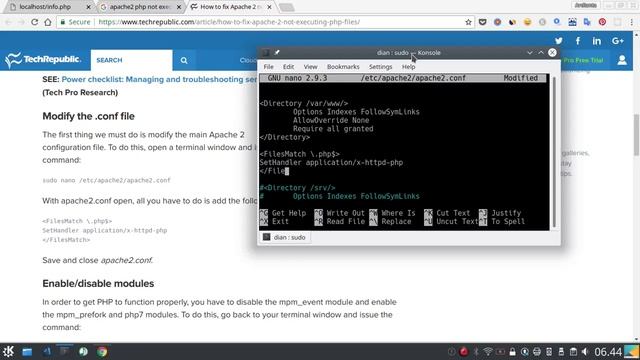
Task: Open the red tray application icon
Action: tap(464, 351)
